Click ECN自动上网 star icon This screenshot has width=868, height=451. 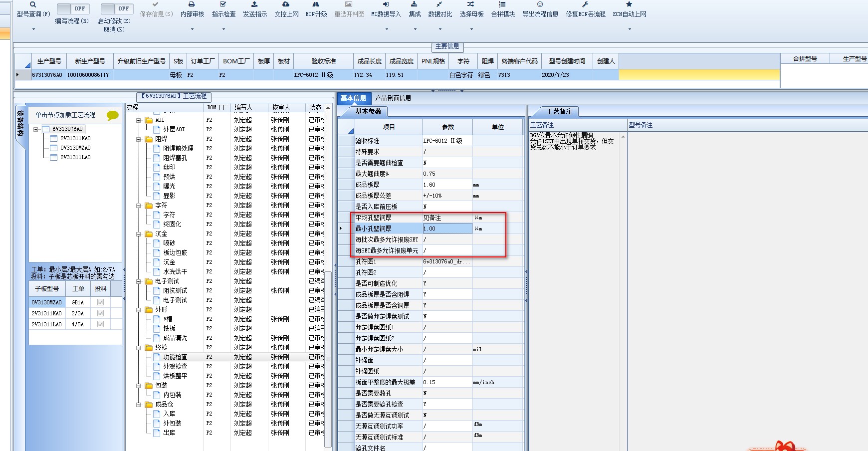[x=629, y=4]
